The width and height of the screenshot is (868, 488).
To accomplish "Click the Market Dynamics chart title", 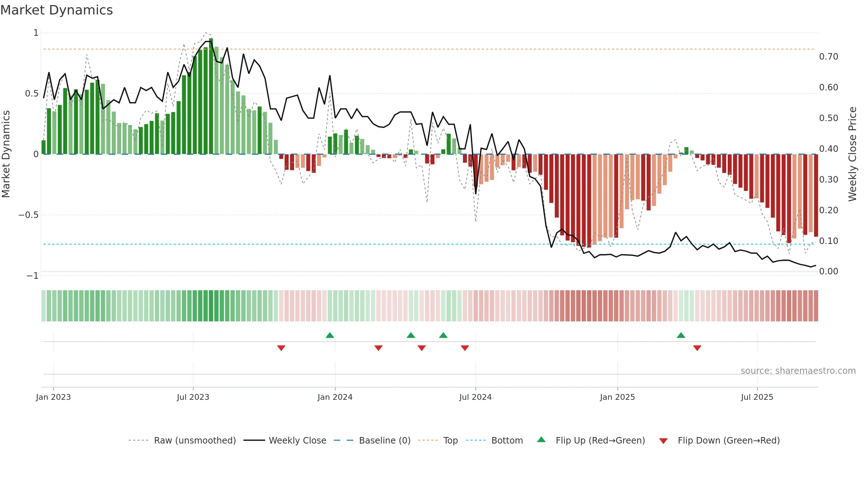I will (57, 10).
